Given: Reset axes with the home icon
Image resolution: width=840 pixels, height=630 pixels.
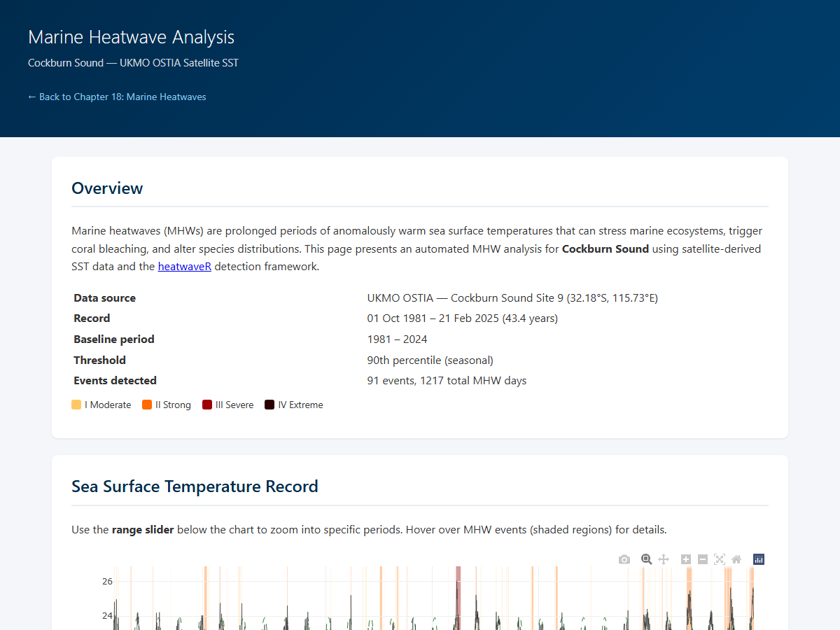Looking at the screenshot, I should [736, 559].
